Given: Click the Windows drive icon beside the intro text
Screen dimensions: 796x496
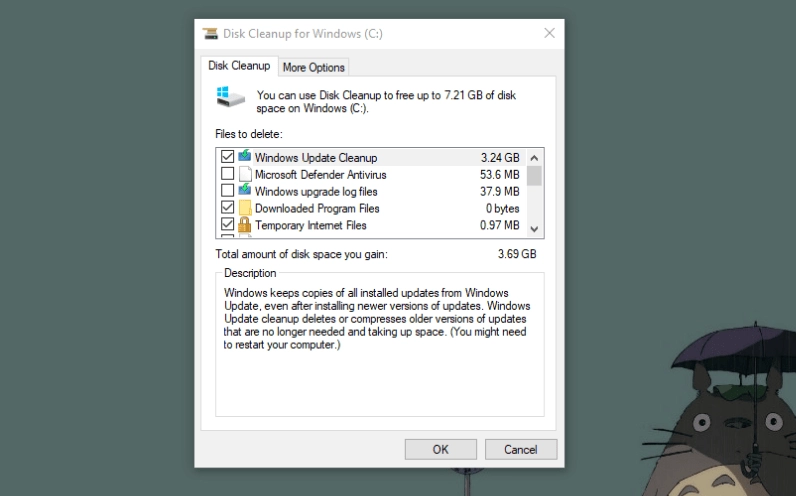Looking at the screenshot, I should pyautogui.click(x=229, y=98).
